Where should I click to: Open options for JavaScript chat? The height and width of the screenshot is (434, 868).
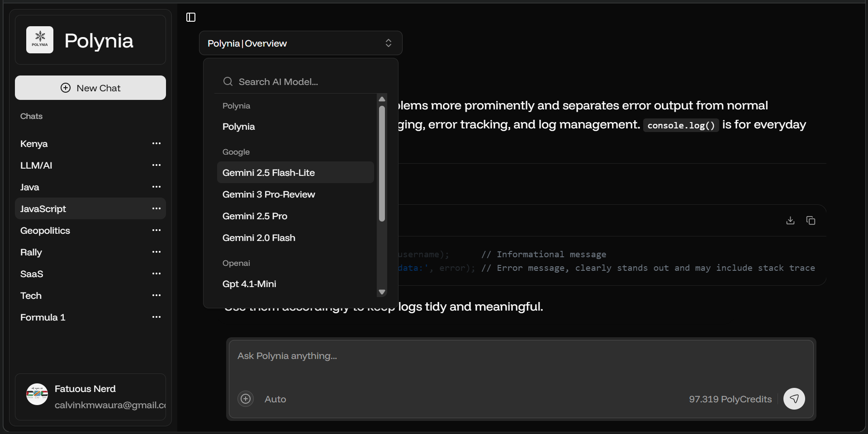pos(157,208)
